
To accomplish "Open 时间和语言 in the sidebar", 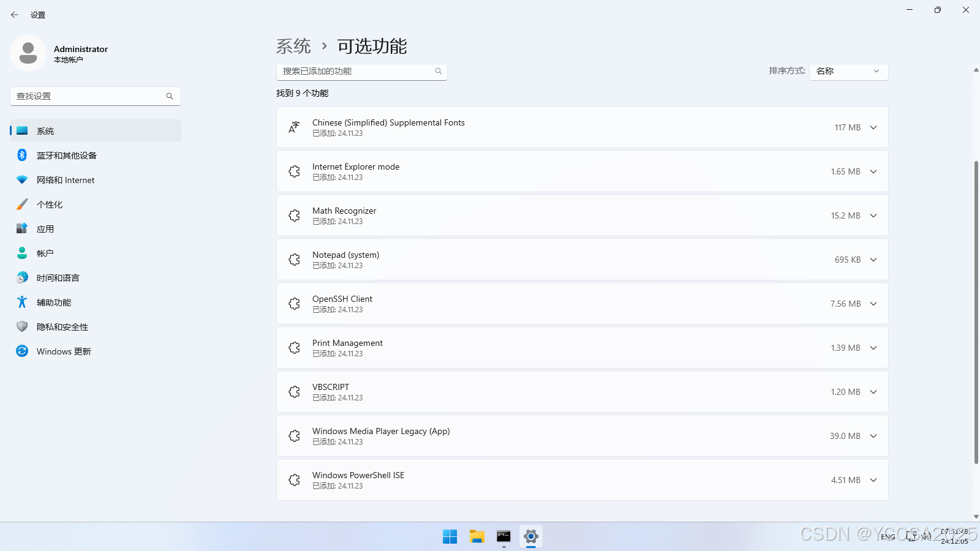I will pos(96,277).
